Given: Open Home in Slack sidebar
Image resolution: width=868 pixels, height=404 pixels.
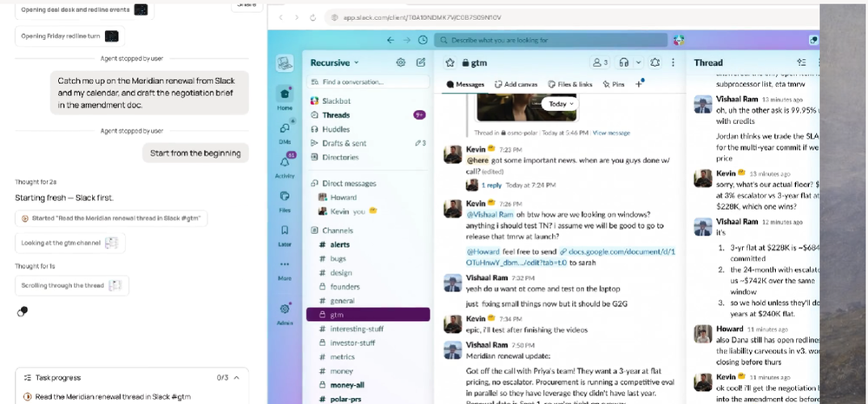Looking at the screenshot, I should [x=285, y=98].
